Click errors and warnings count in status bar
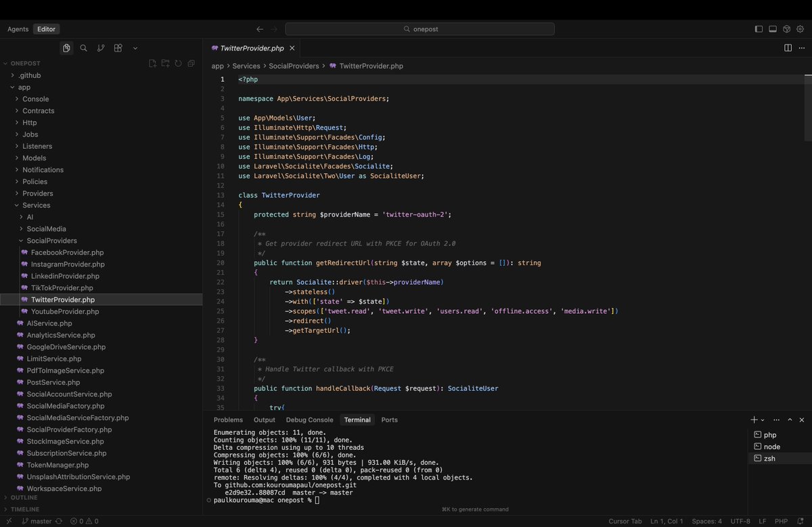 point(85,522)
